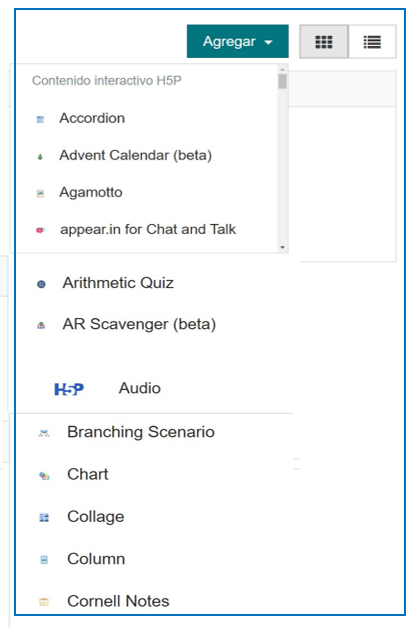Click the H5P logo beside Audio
The image size is (413, 628).
[x=69, y=388]
